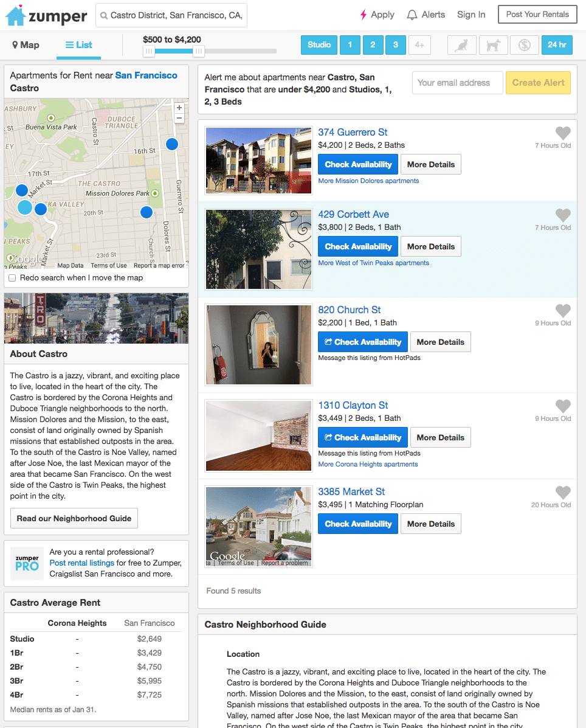Toggle the cats allowed filter icon

[x=461, y=45]
